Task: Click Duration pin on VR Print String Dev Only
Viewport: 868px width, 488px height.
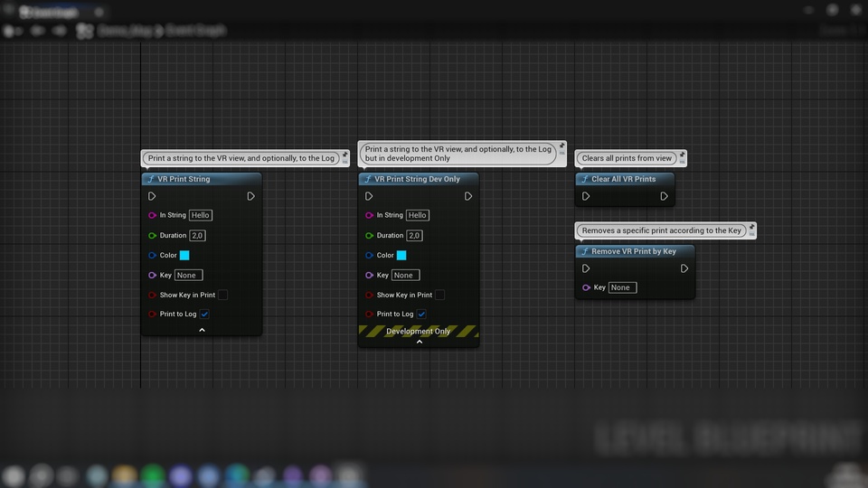Action: [x=369, y=236]
